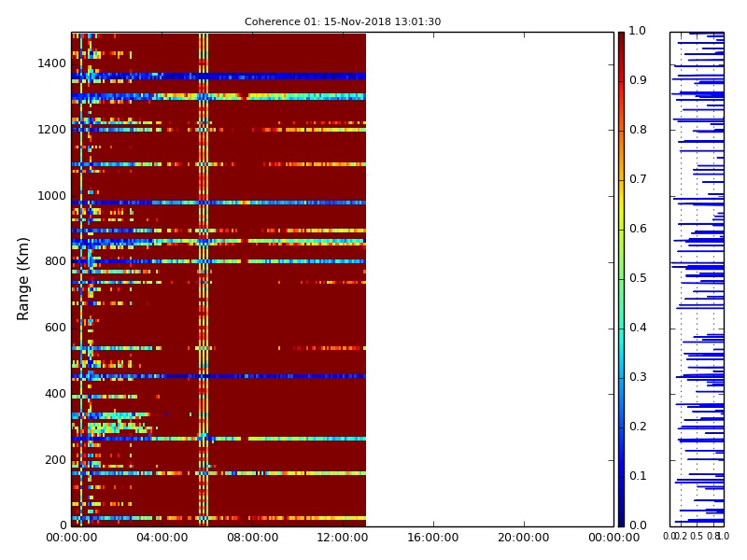
Task: Click the blue profile line plot on the right
Action: 697,279
